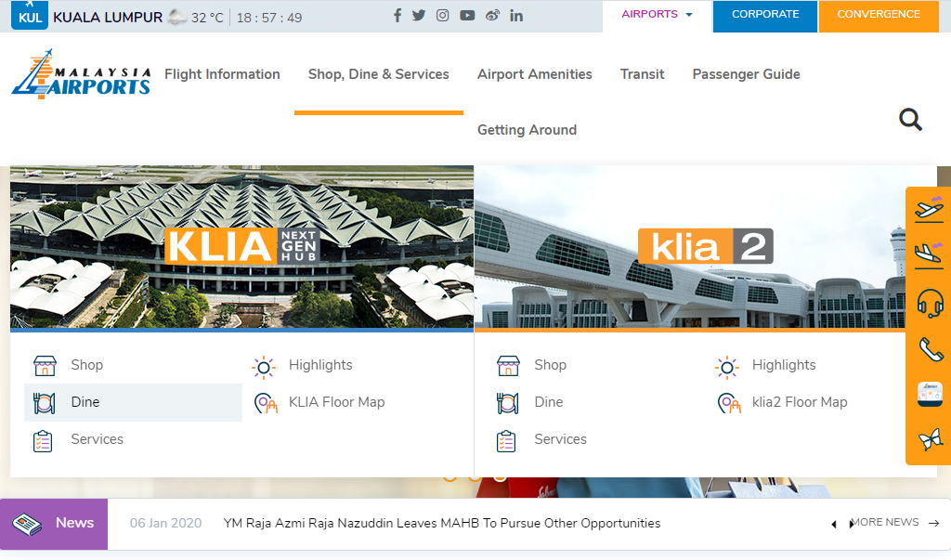Click the headset support icon
Viewport: 951px width, 560px height.
click(x=930, y=303)
